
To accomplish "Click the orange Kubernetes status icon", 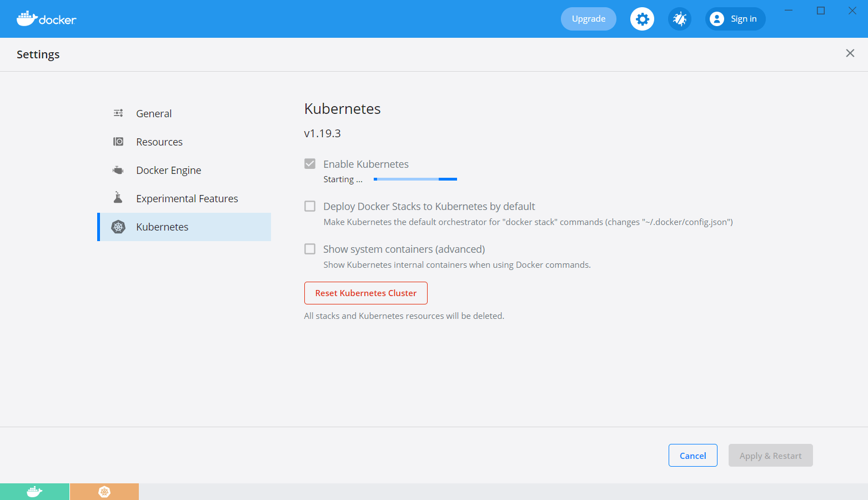I will click(104, 492).
